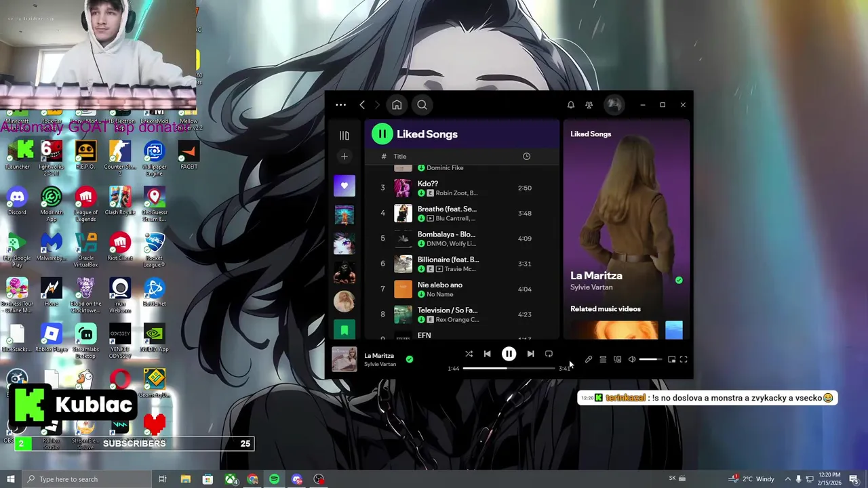This screenshot has height=488, width=868.
Task: Open Spotify Home
Action: [x=397, y=105]
